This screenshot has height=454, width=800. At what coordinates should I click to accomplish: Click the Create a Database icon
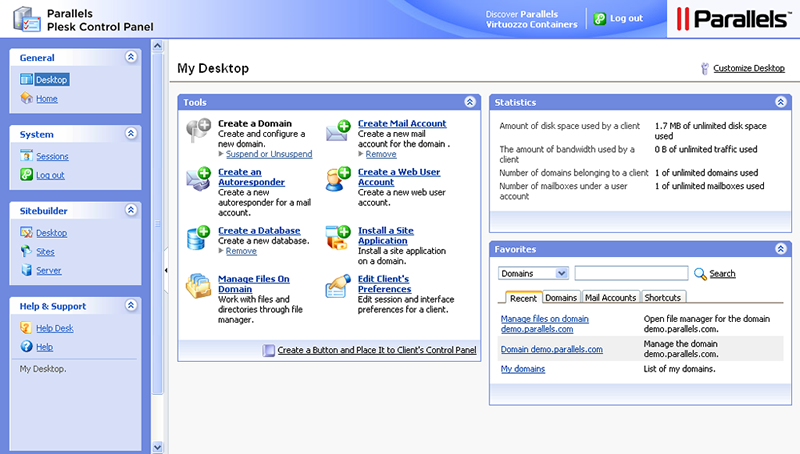coord(198,237)
